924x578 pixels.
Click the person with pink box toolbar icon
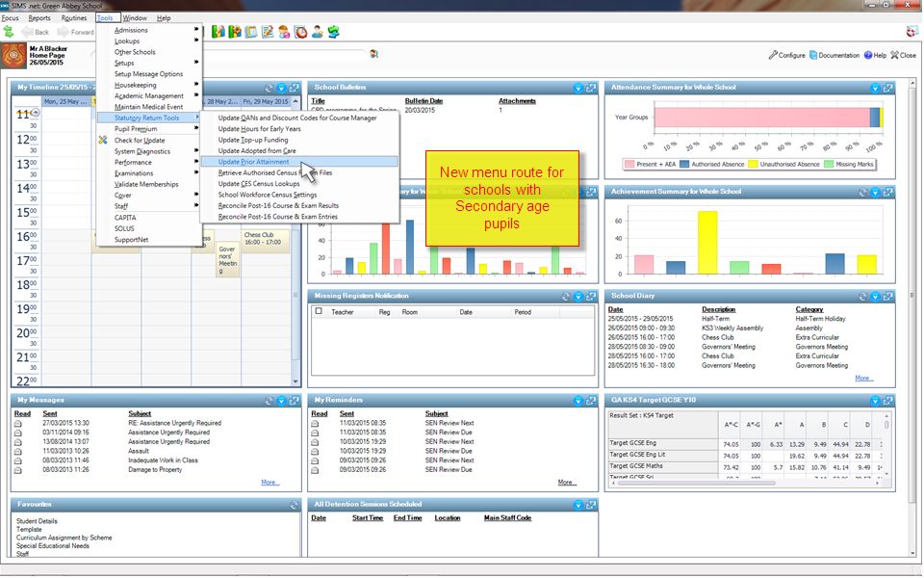point(284,32)
